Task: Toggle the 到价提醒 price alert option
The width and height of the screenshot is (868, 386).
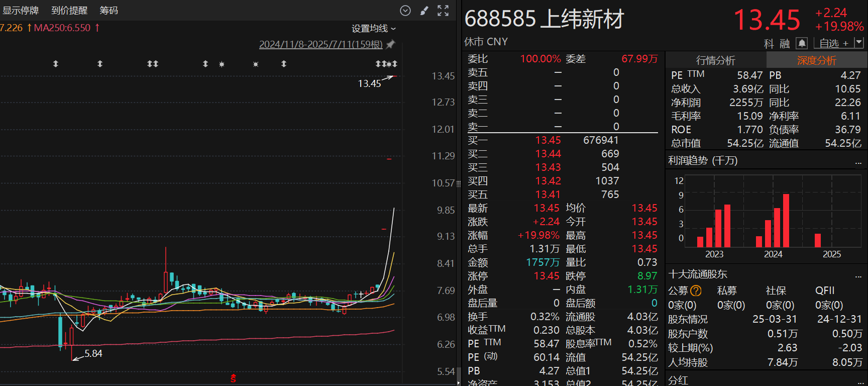Action: click(x=69, y=11)
